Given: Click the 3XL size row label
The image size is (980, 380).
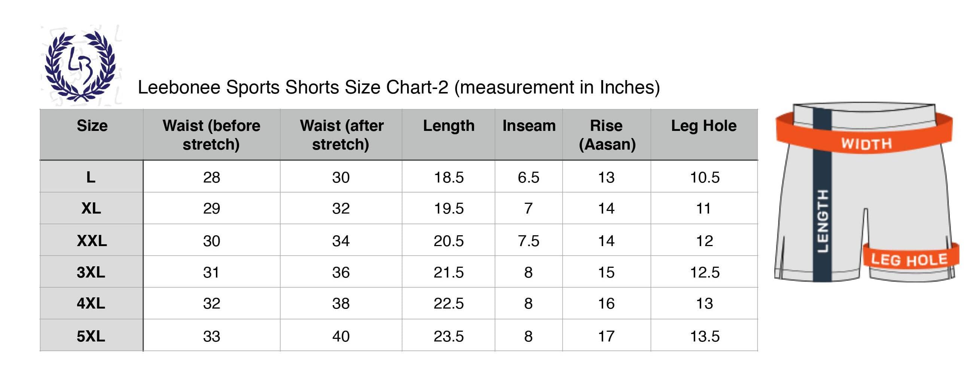Looking at the screenshot, I should [91, 272].
